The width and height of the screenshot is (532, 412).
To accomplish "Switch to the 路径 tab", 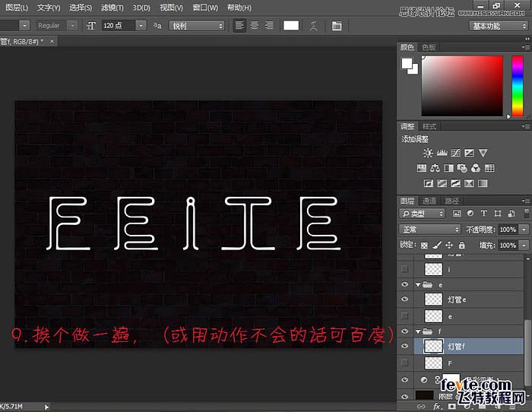I will click(451, 201).
